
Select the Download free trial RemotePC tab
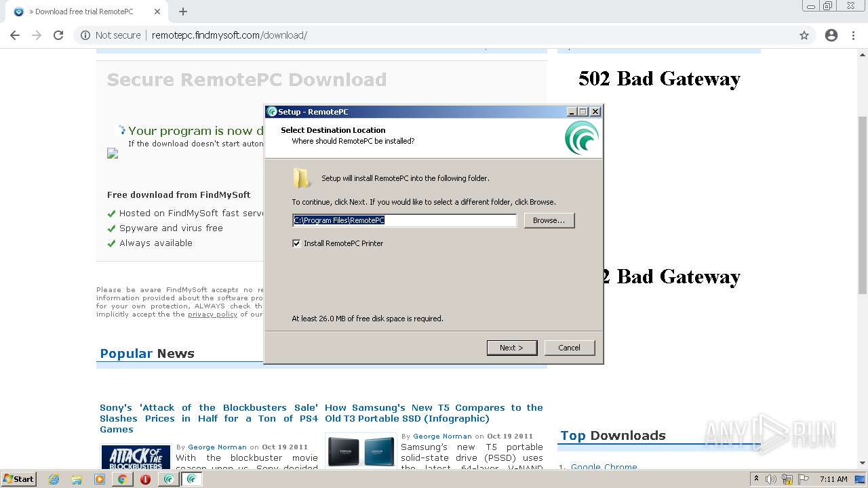(x=85, y=12)
